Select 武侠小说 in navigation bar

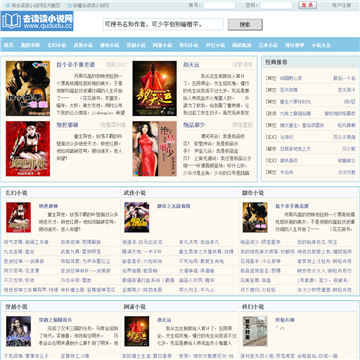(x=83, y=45)
